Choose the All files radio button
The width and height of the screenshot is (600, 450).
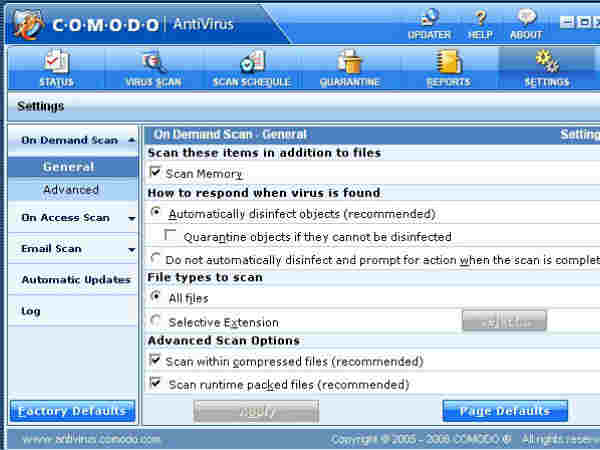click(x=156, y=296)
